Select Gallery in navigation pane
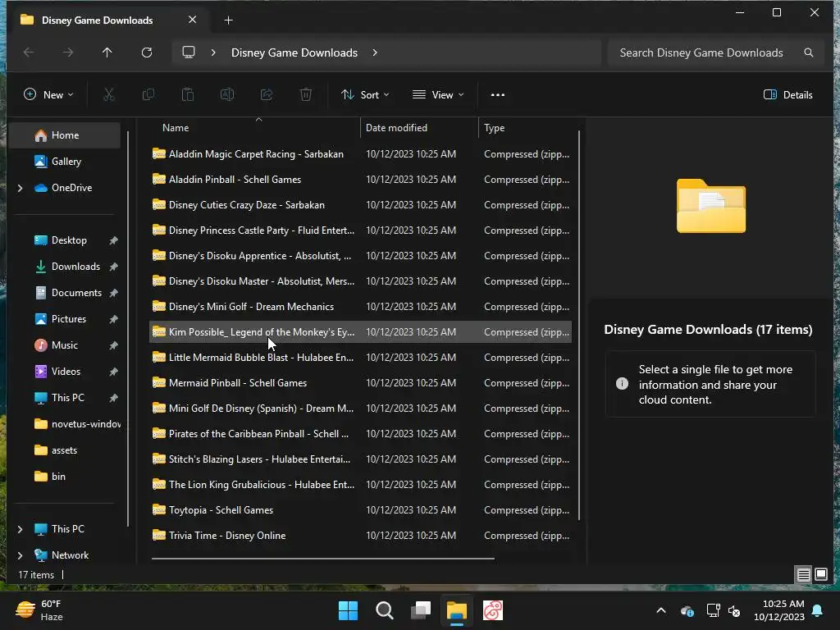This screenshot has height=630, width=840. point(65,162)
